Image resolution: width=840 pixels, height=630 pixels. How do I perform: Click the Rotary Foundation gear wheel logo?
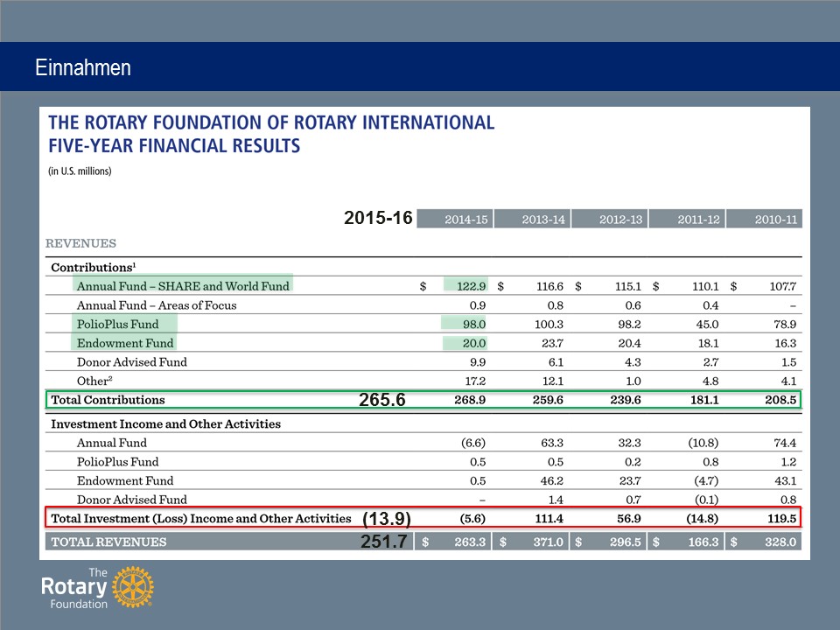(133, 587)
